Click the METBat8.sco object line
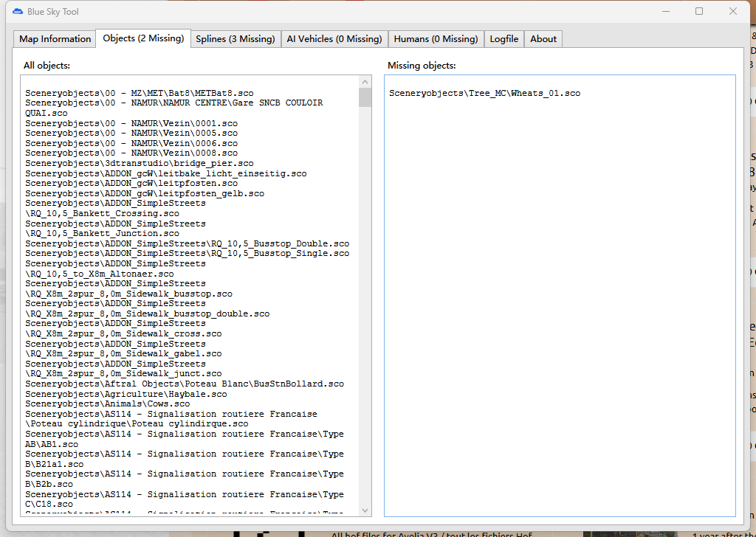Screen dimensions: 756x537 click(139, 94)
